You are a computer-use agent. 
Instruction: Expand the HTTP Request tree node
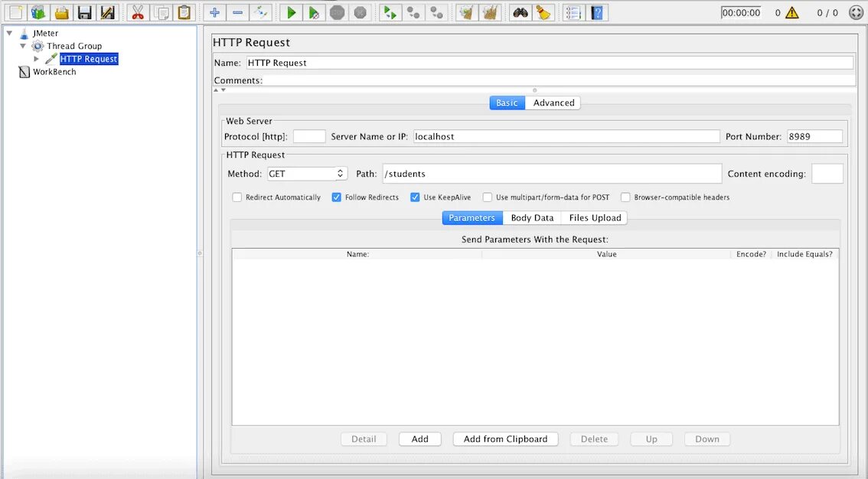(x=37, y=59)
